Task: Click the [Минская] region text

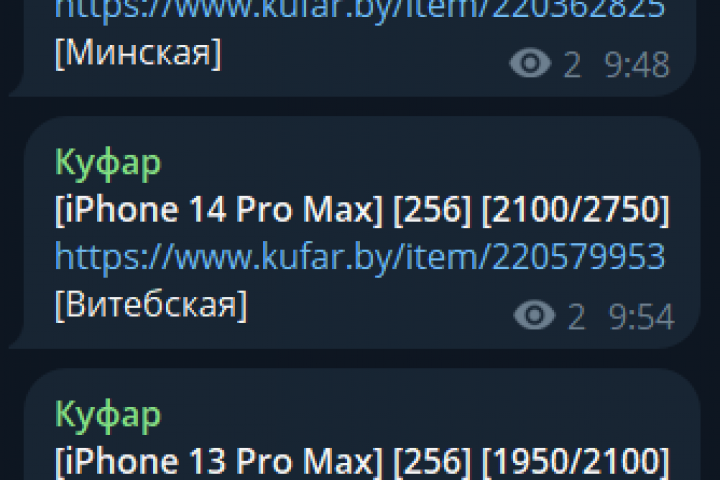Action: 138,53
